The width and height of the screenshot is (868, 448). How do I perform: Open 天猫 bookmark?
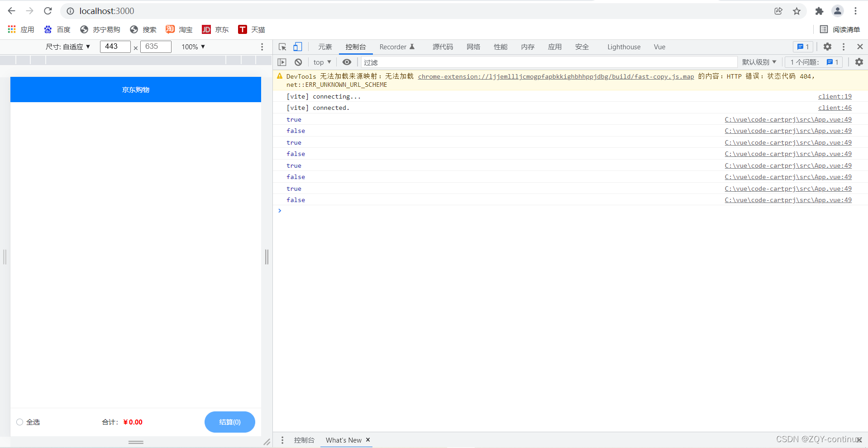(x=252, y=29)
